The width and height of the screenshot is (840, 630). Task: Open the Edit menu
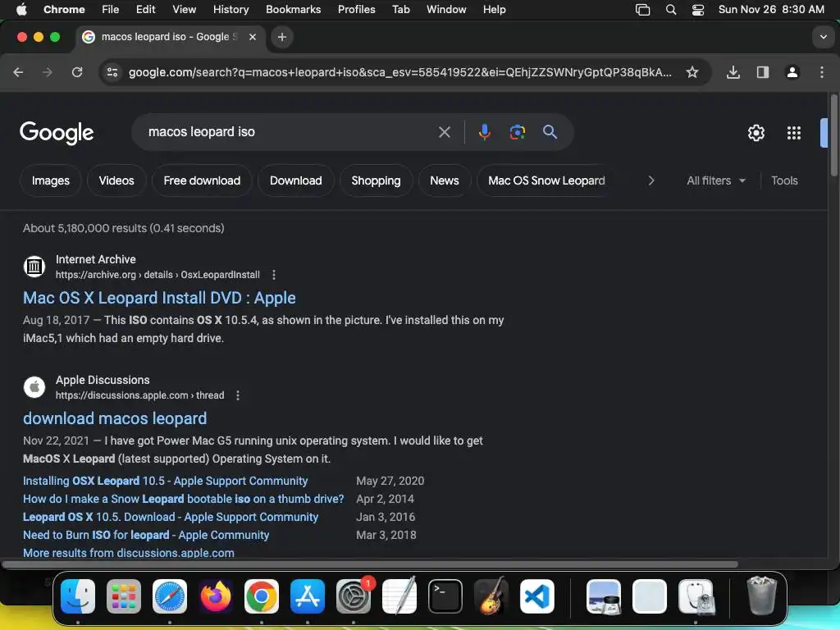(145, 10)
